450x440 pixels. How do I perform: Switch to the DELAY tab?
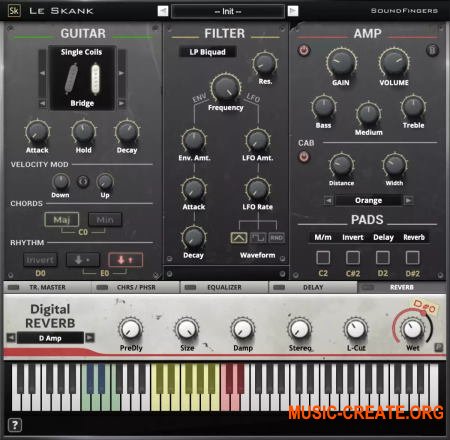[x=313, y=287]
